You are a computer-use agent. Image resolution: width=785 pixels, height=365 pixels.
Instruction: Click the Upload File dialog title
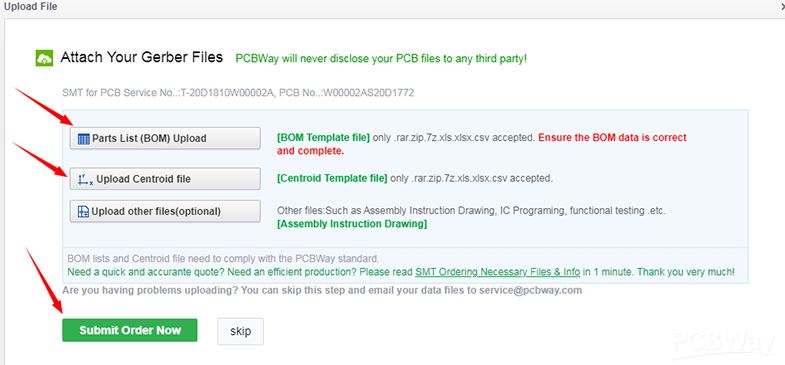tap(31, 7)
